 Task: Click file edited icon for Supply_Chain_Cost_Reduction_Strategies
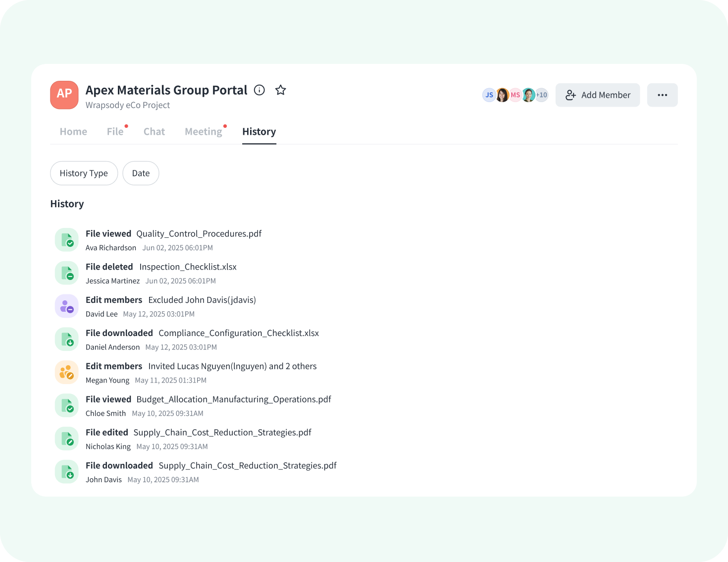pyautogui.click(x=67, y=439)
